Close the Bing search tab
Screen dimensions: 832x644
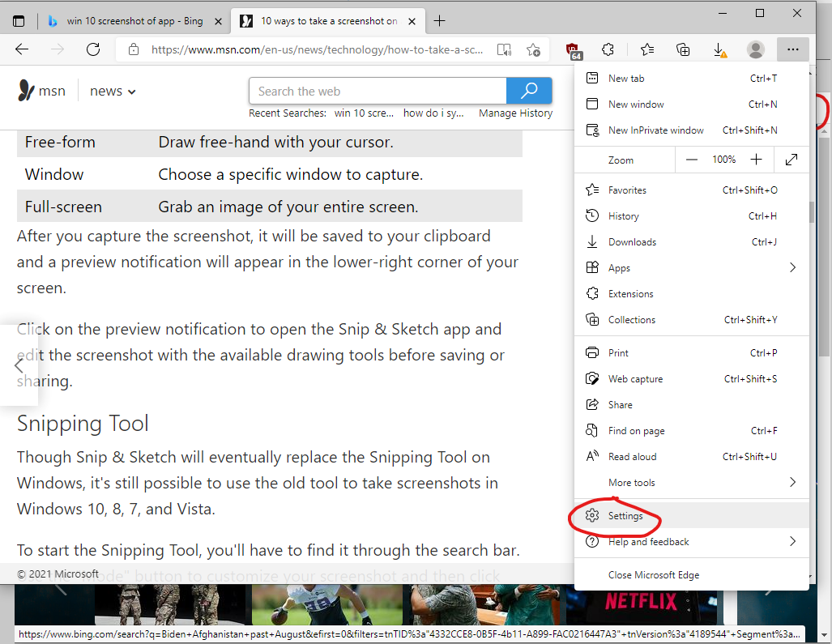coord(218,21)
